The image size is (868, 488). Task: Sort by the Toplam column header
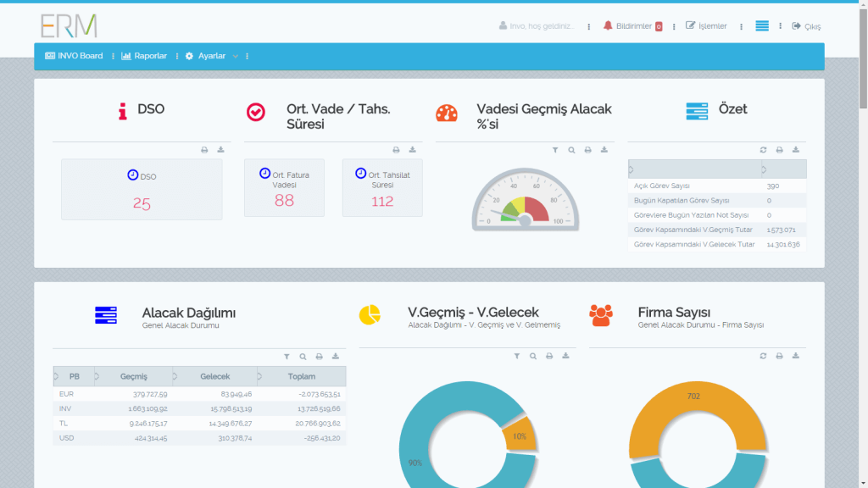point(302,376)
